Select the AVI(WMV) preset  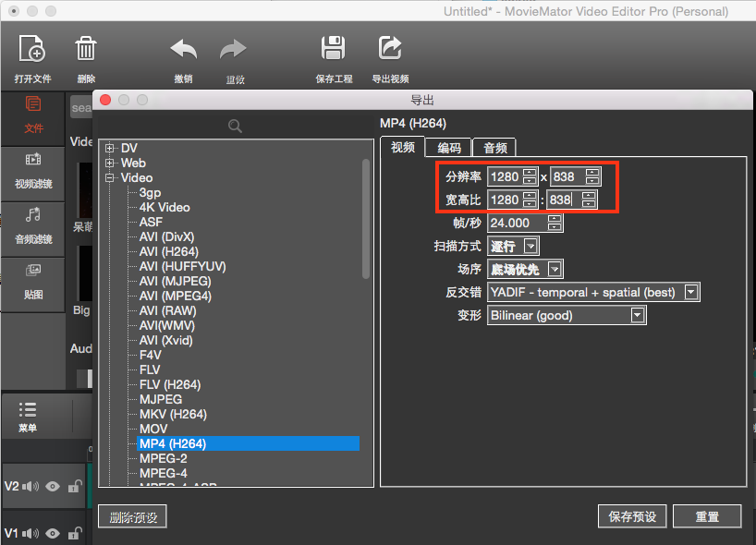coord(167,326)
